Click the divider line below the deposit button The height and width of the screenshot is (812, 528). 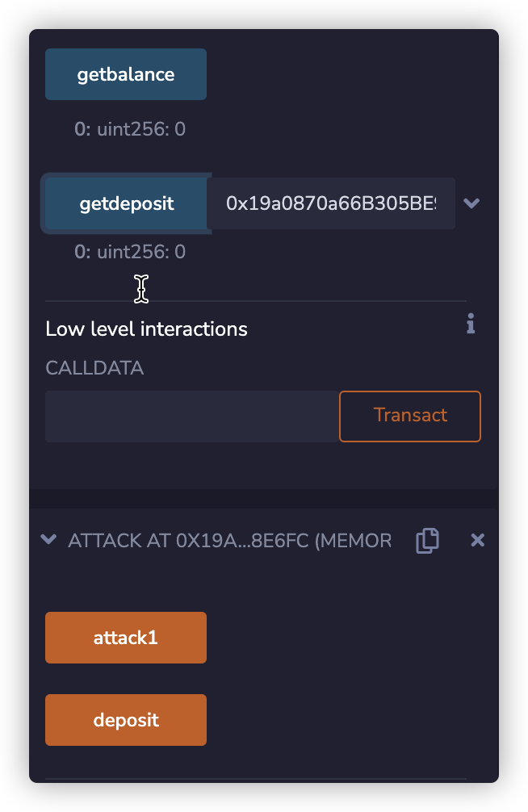[256, 779]
